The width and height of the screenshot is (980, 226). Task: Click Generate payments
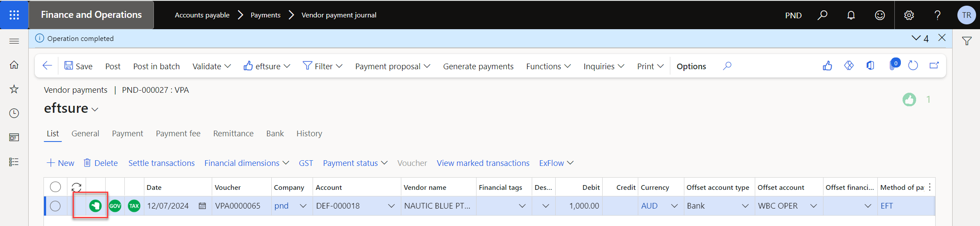pyautogui.click(x=478, y=66)
